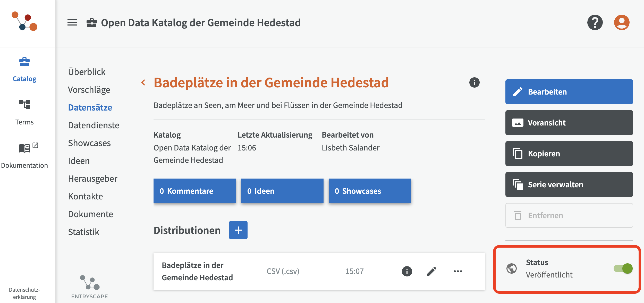This screenshot has height=303, width=644.
Task: Go back using the chevron beside title
Action: pyautogui.click(x=143, y=82)
